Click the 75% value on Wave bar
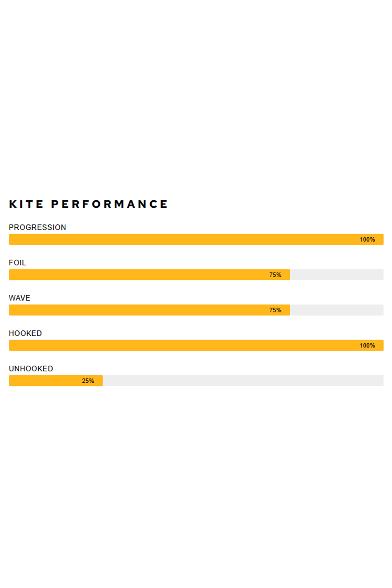 [x=275, y=310]
